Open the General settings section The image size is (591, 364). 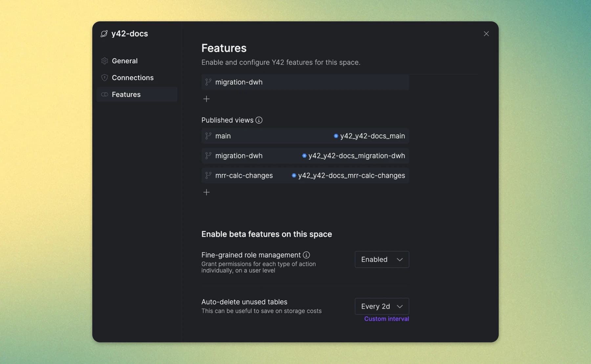tap(137, 61)
